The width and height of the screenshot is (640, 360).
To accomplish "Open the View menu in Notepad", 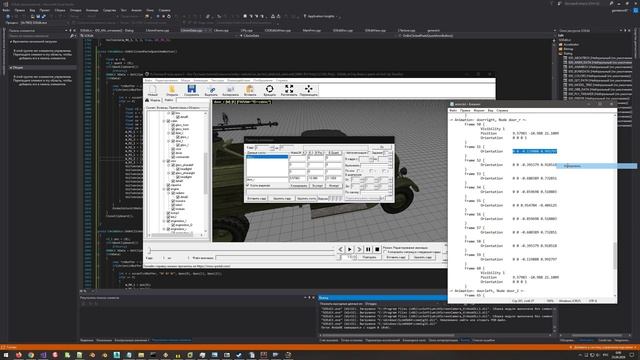I will click(x=490, y=110).
